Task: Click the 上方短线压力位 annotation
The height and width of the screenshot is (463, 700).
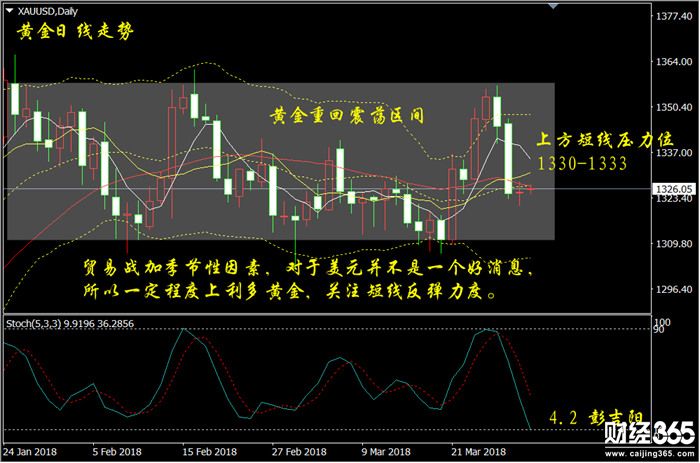Action: point(604,140)
